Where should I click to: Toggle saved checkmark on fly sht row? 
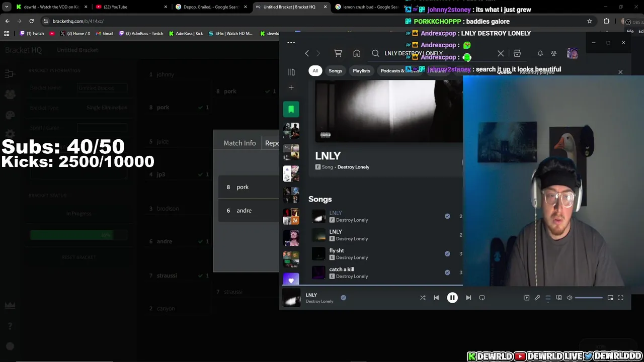point(447,254)
